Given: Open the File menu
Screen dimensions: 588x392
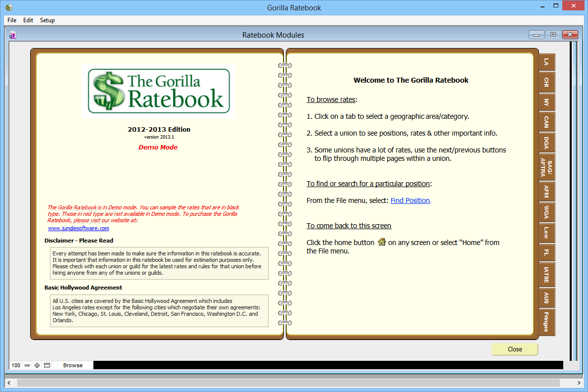Looking at the screenshot, I should tap(12, 20).
